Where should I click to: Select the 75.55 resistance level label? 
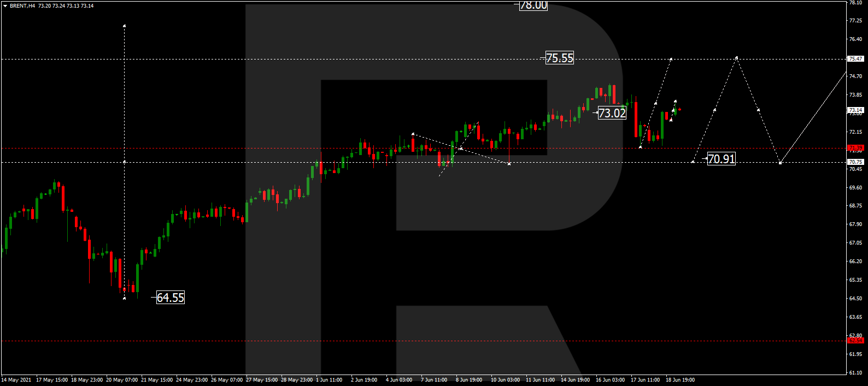[x=560, y=58]
